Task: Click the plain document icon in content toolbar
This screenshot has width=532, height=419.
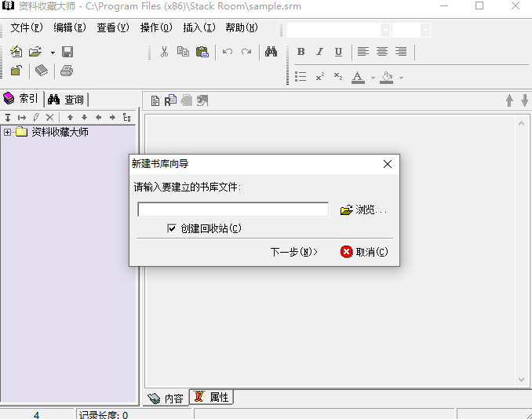Action: coord(155,100)
